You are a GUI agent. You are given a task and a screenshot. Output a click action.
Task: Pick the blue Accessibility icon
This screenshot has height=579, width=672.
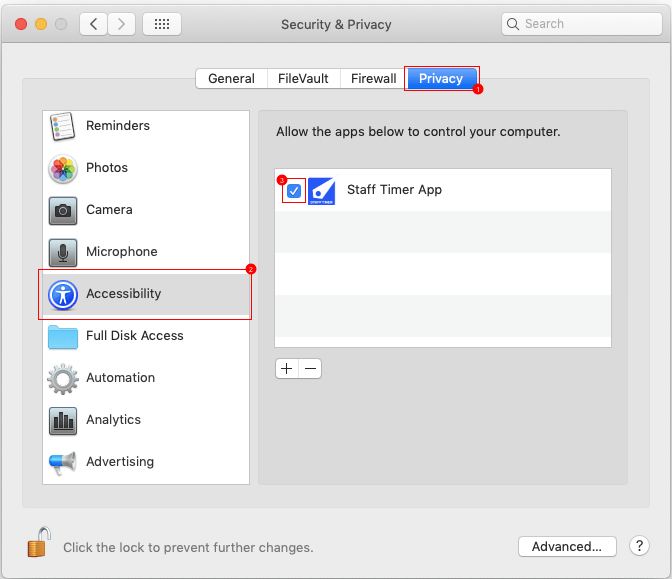coord(63,294)
